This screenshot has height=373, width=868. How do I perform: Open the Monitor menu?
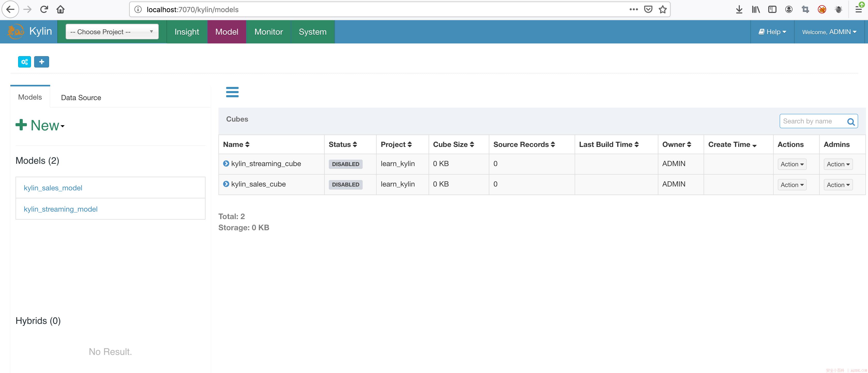coord(269,32)
